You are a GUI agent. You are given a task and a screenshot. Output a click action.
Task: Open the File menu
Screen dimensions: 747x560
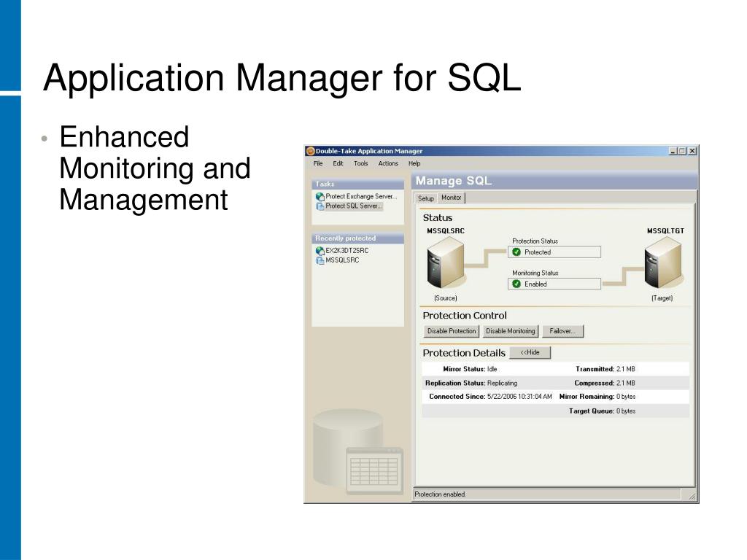318,163
